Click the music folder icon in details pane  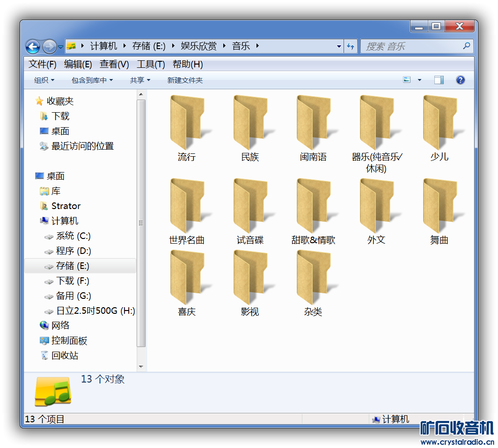pos(53,391)
